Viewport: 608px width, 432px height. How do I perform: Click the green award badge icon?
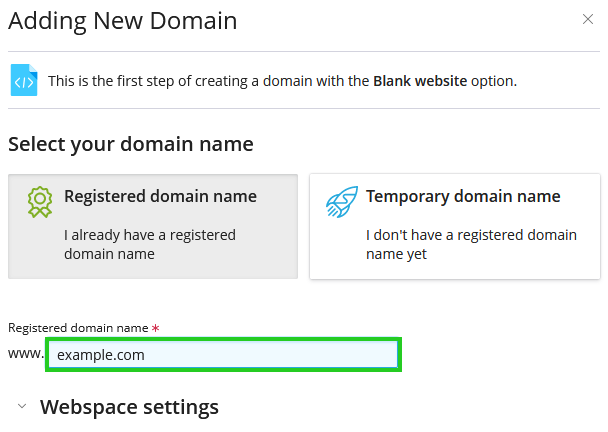click(39, 202)
